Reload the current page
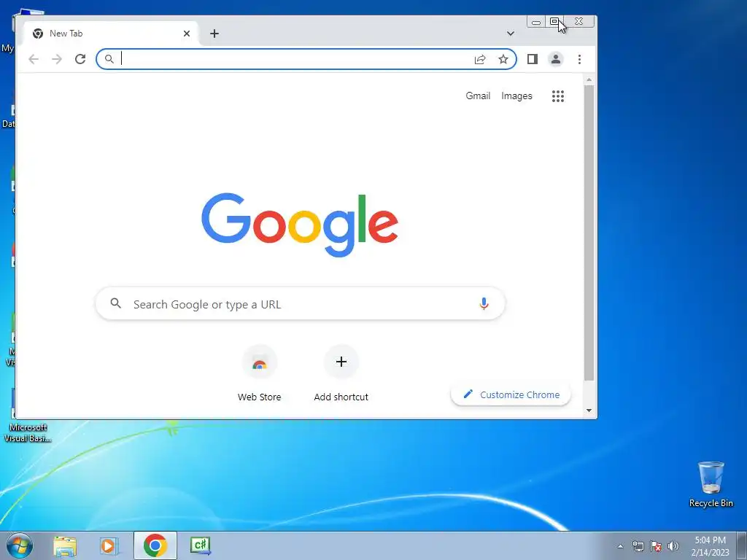This screenshot has height=560, width=747. (80, 59)
